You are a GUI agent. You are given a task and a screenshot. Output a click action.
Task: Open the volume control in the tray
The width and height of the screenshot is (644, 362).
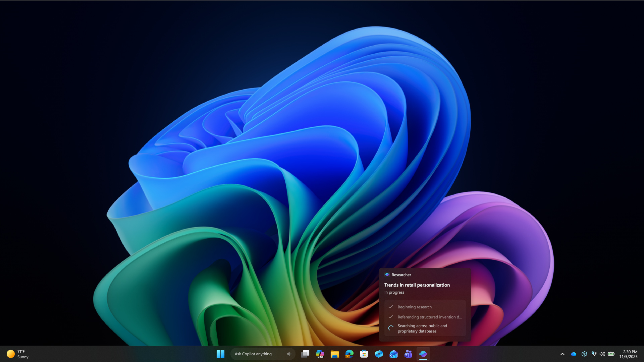click(603, 354)
